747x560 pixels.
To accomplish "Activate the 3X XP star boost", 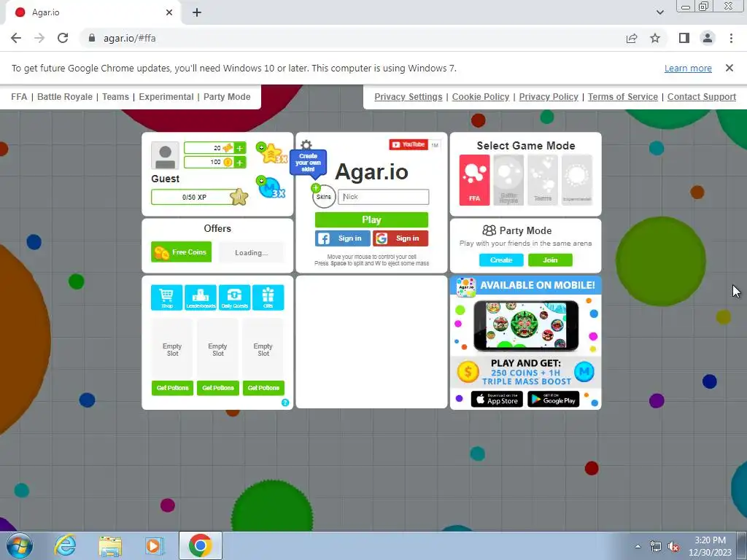I will click(x=271, y=153).
